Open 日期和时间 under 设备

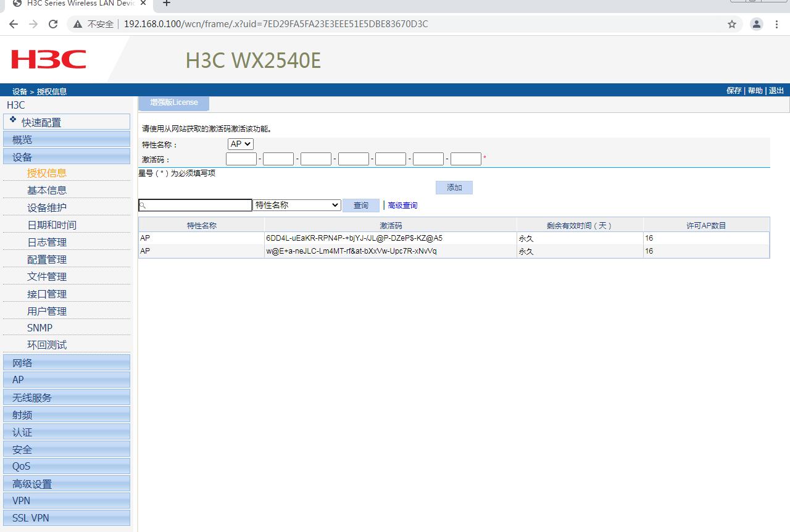coord(52,225)
